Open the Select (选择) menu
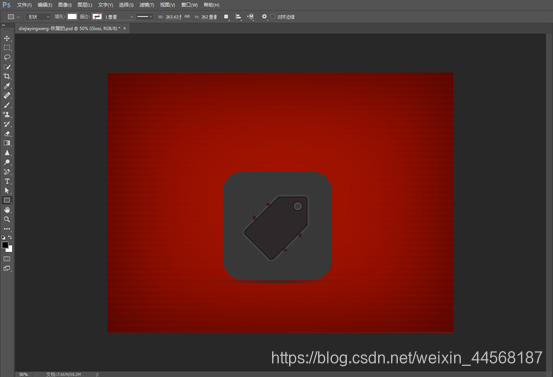 [126, 5]
